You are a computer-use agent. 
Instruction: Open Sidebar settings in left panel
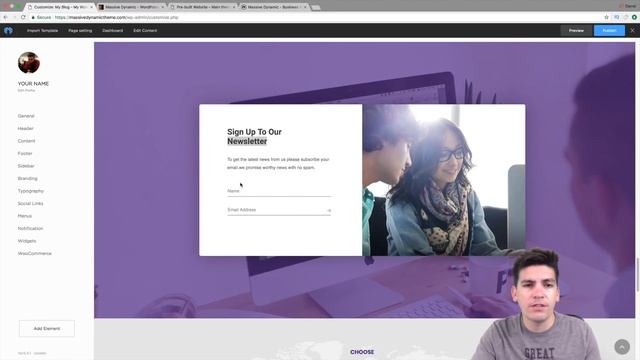click(x=26, y=166)
